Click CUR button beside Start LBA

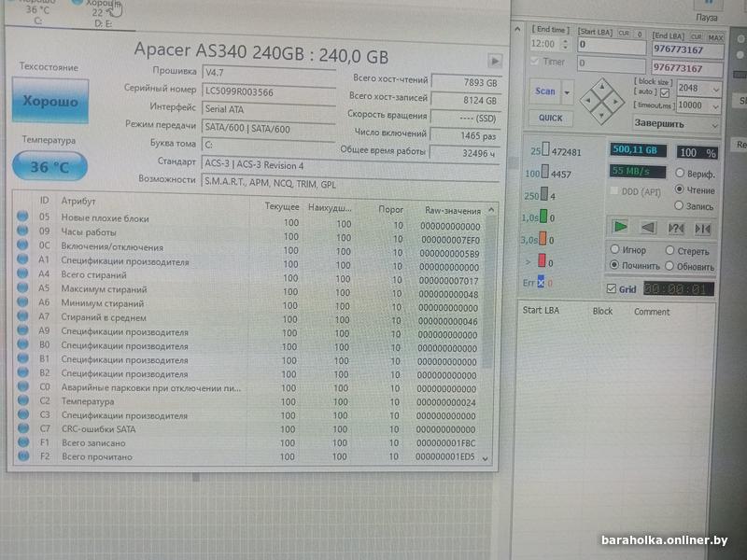coord(623,34)
